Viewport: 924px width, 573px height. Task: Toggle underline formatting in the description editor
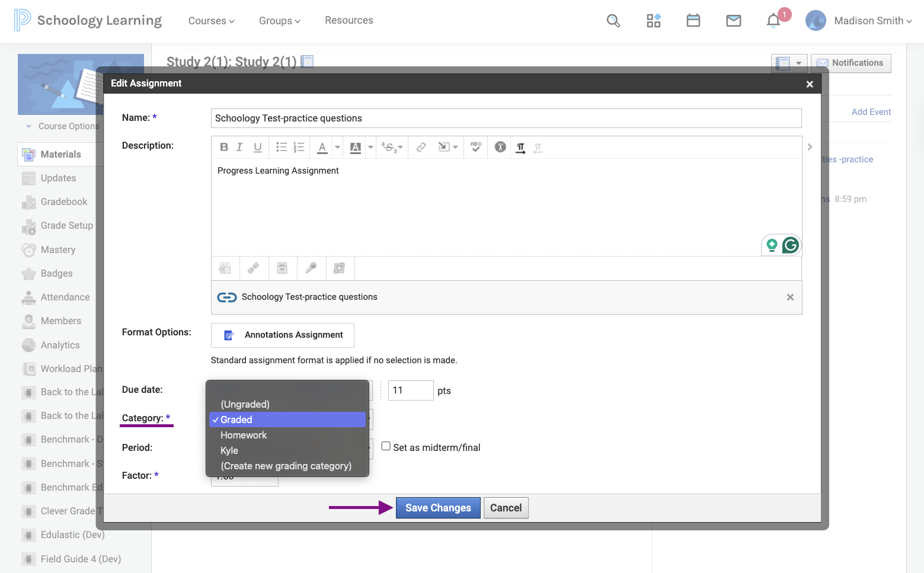(x=258, y=148)
